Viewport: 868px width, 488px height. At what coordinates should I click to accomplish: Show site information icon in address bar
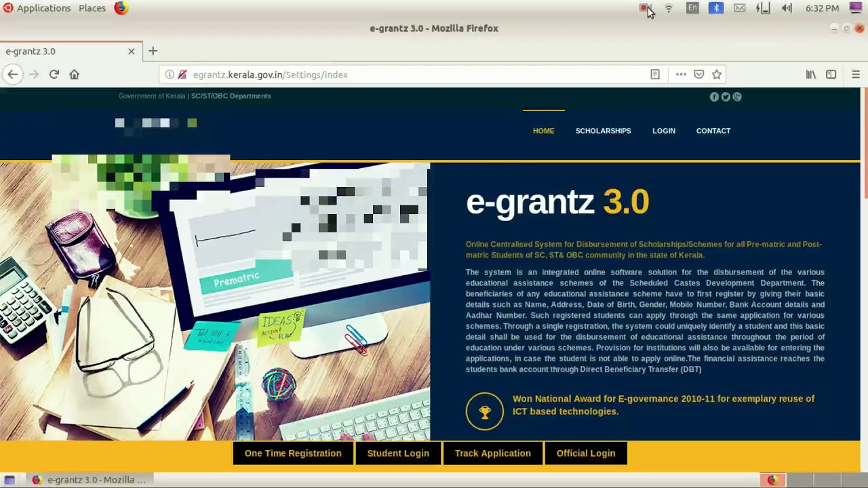tap(170, 75)
